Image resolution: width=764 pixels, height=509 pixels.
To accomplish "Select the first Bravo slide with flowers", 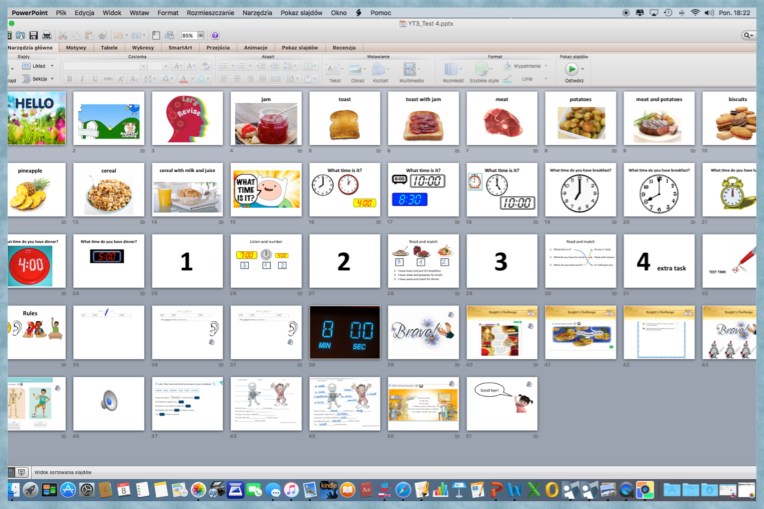I will click(x=423, y=332).
